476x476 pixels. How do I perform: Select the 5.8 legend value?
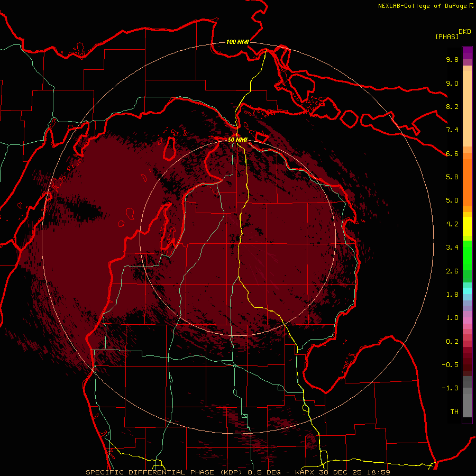tap(452, 177)
